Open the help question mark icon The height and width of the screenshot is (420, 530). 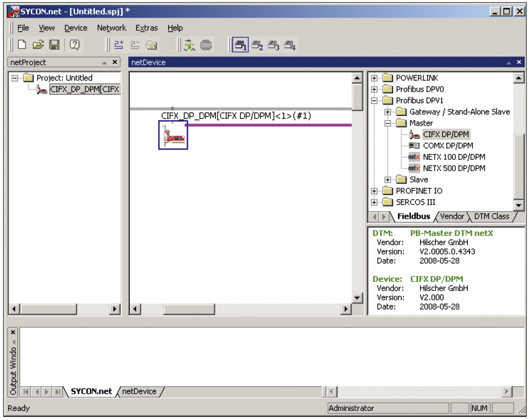click(x=75, y=45)
